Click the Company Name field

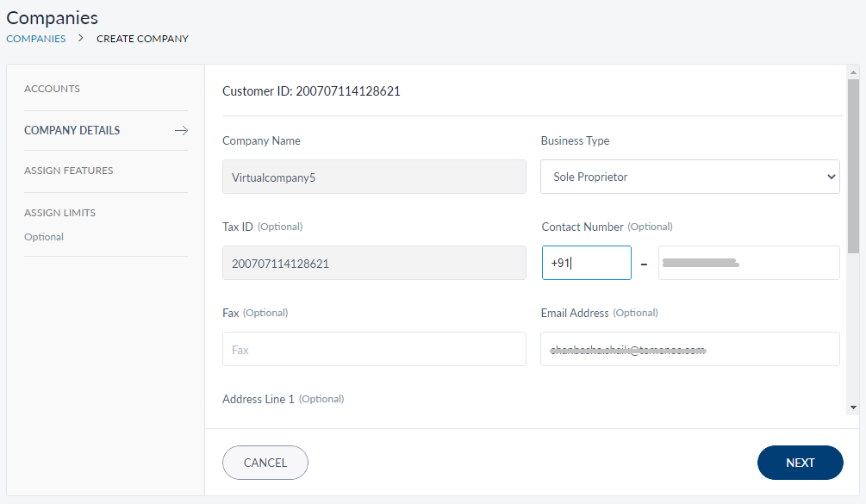(374, 177)
